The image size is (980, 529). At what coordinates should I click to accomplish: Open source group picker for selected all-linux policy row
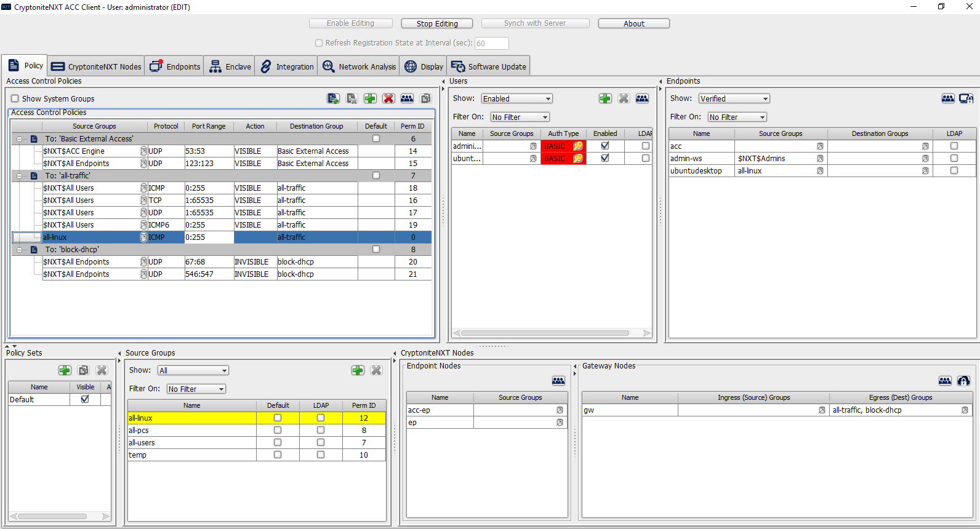coord(143,237)
